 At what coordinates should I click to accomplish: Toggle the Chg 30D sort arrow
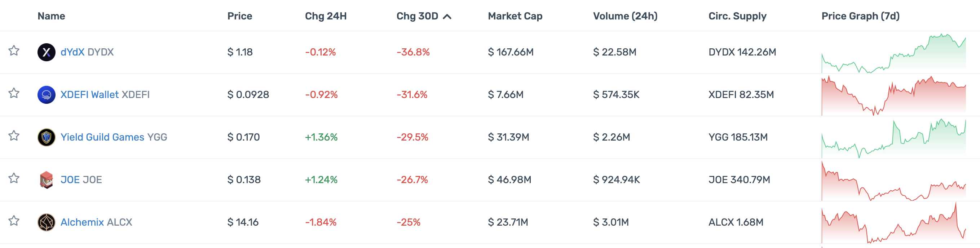tap(447, 16)
